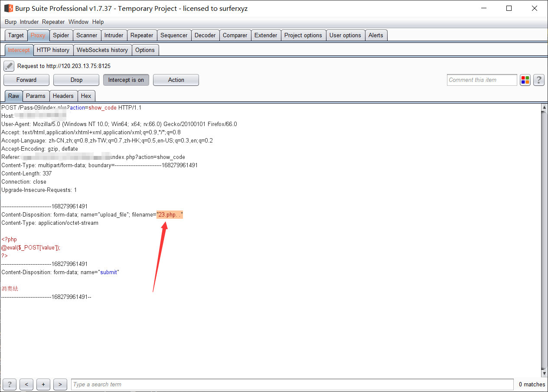Go to previous search match
Screen dimensions: 548x392
[x=26, y=384]
